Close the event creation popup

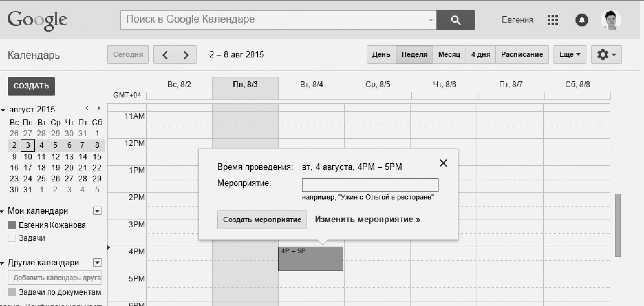click(443, 163)
